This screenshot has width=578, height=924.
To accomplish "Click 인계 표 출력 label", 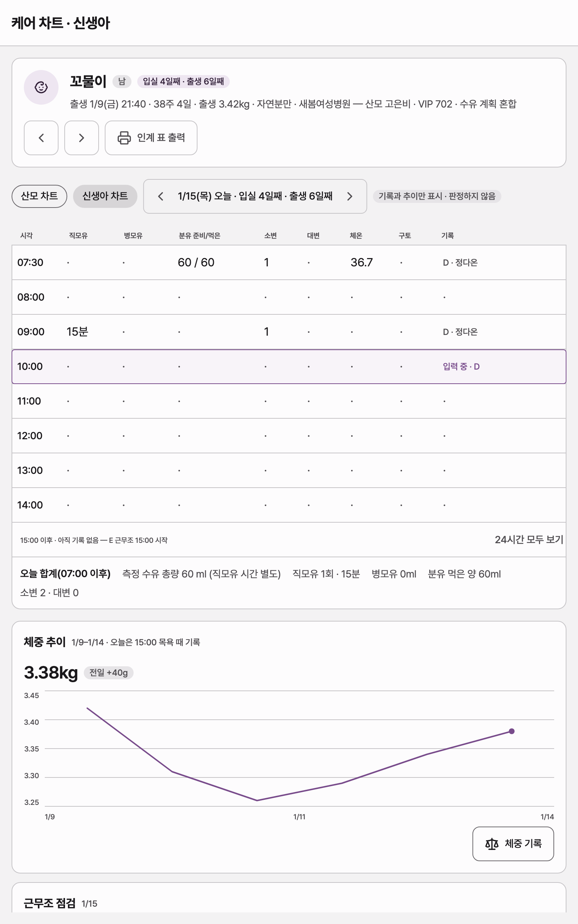I will [x=161, y=138].
